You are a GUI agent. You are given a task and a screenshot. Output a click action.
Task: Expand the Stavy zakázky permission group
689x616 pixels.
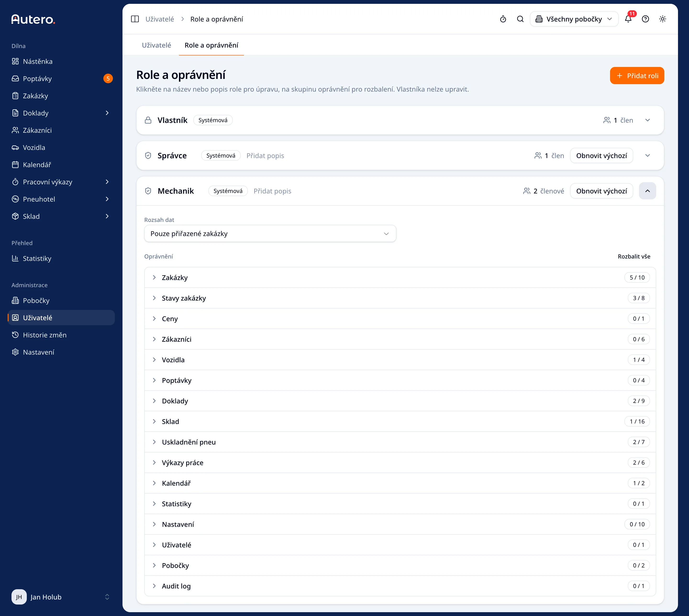coord(400,298)
